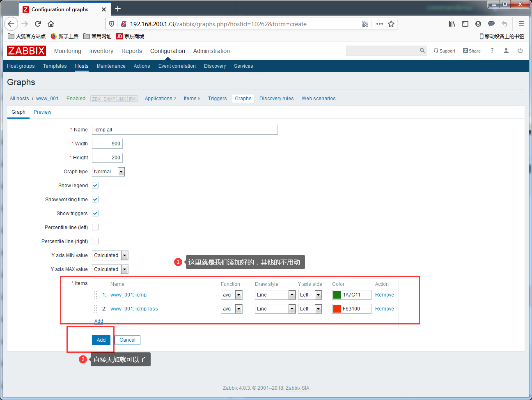This screenshot has height=400, width=532.
Task: Open page actions ellipsis in address bar
Action: 380,24
